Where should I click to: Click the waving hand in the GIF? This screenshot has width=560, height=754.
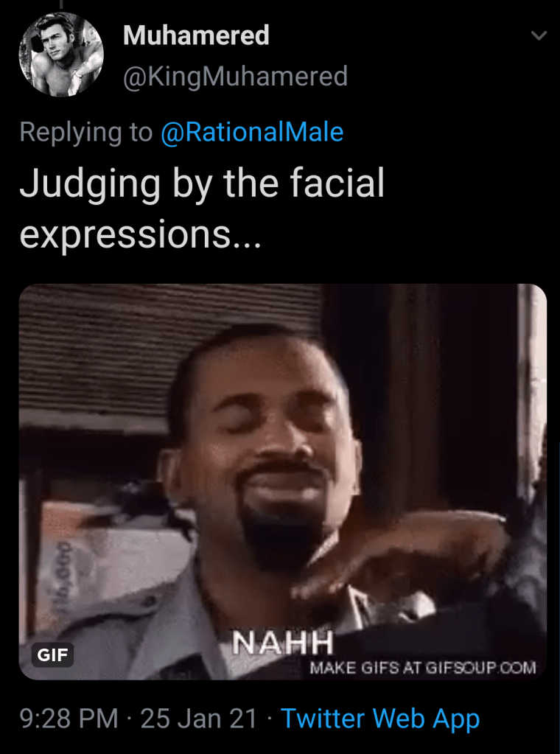tap(399, 558)
